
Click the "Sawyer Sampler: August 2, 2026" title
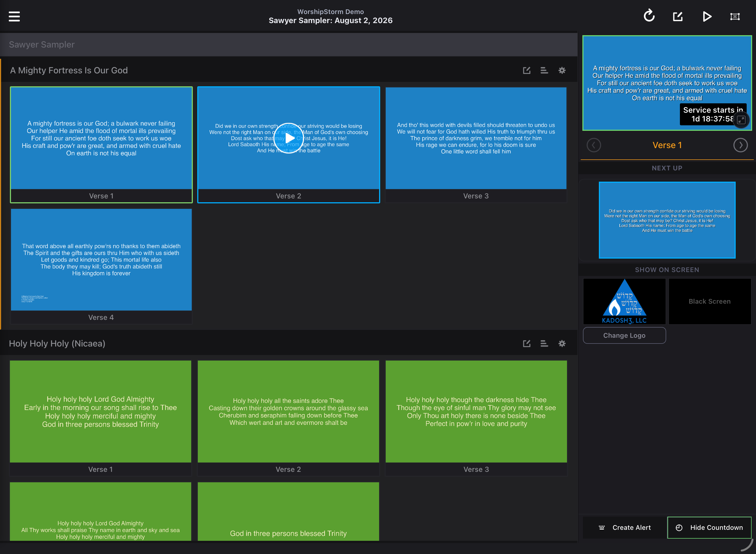tap(330, 20)
